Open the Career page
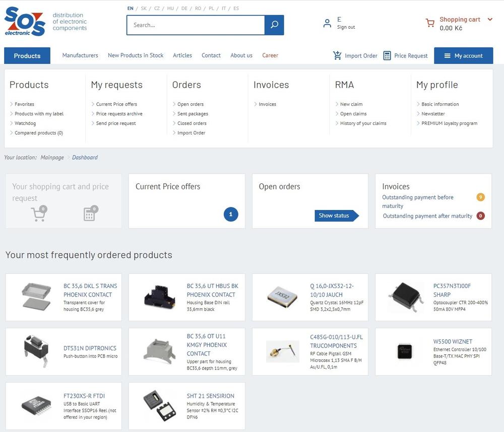The height and width of the screenshot is (432, 504). [270, 55]
